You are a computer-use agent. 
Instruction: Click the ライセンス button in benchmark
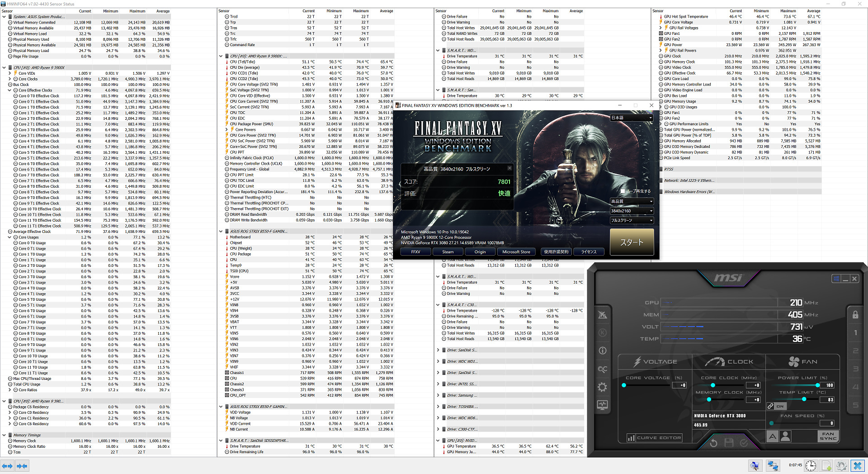pos(589,252)
